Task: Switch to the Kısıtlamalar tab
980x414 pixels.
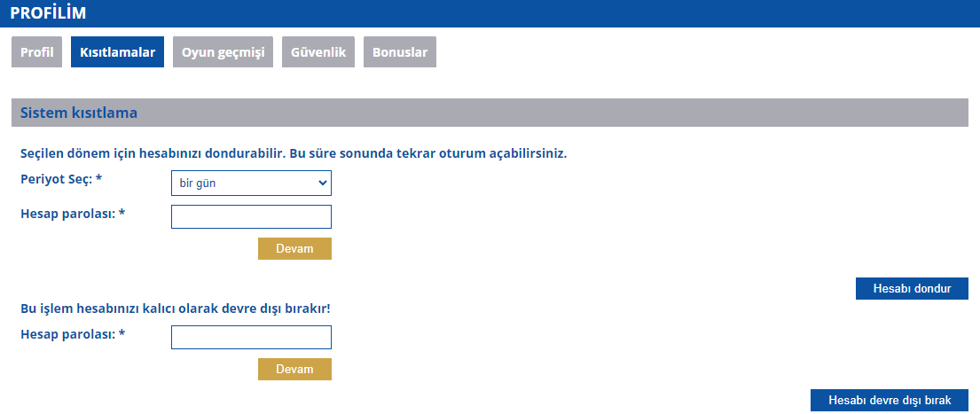Action: (x=117, y=52)
